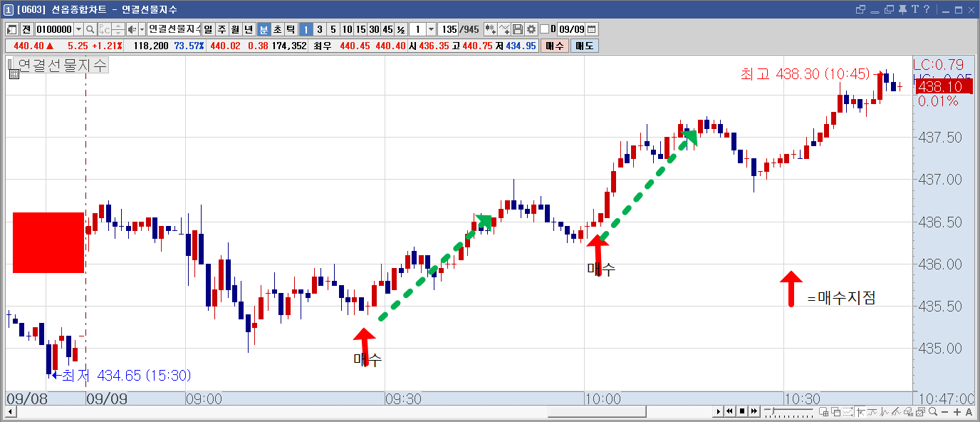This screenshot has width=980, height=422.
Task: Select the 월 (monthly) period button
Action: click(235, 29)
